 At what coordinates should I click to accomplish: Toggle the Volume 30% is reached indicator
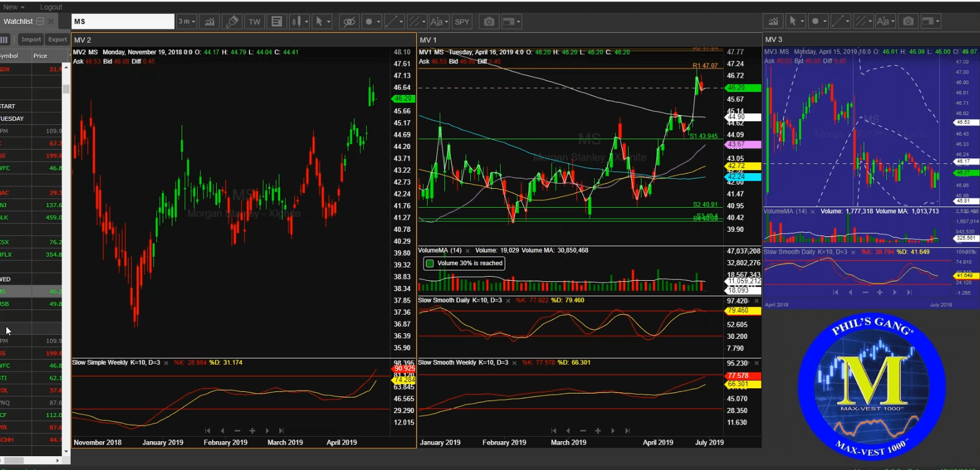click(x=430, y=263)
